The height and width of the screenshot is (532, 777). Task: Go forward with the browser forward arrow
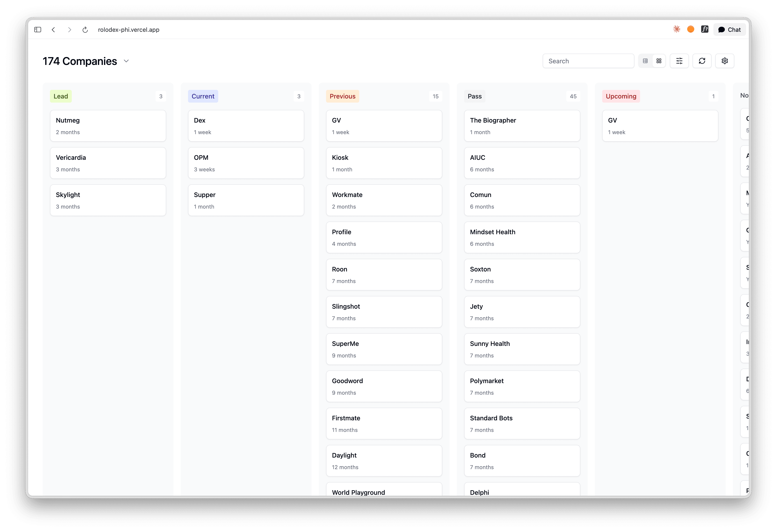click(x=69, y=30)
